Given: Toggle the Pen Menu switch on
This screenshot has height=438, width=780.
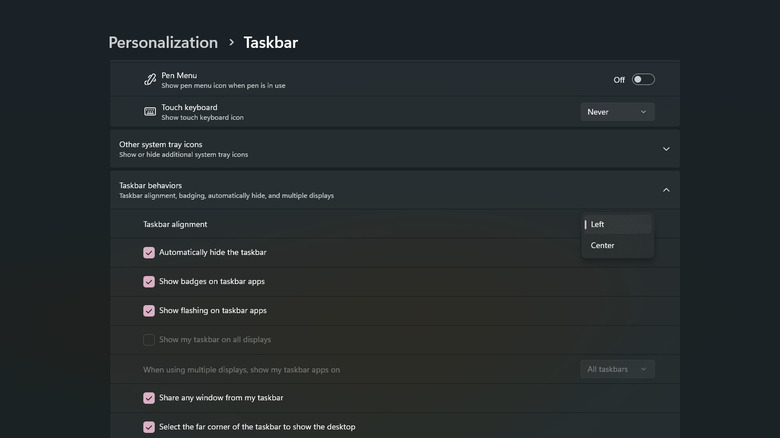Looking at the screenshot, I should point(643,80).
